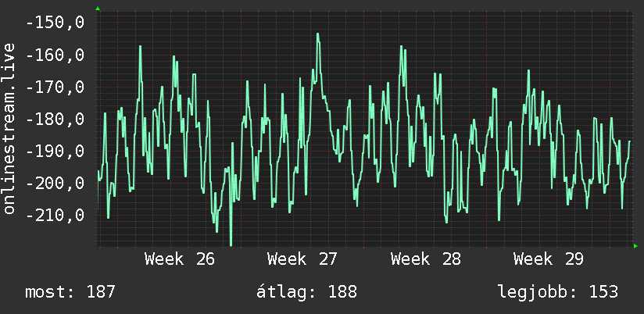Click the -200,0 y-axis label
This screenshot has width=644, height=314.
coord(55,183)
